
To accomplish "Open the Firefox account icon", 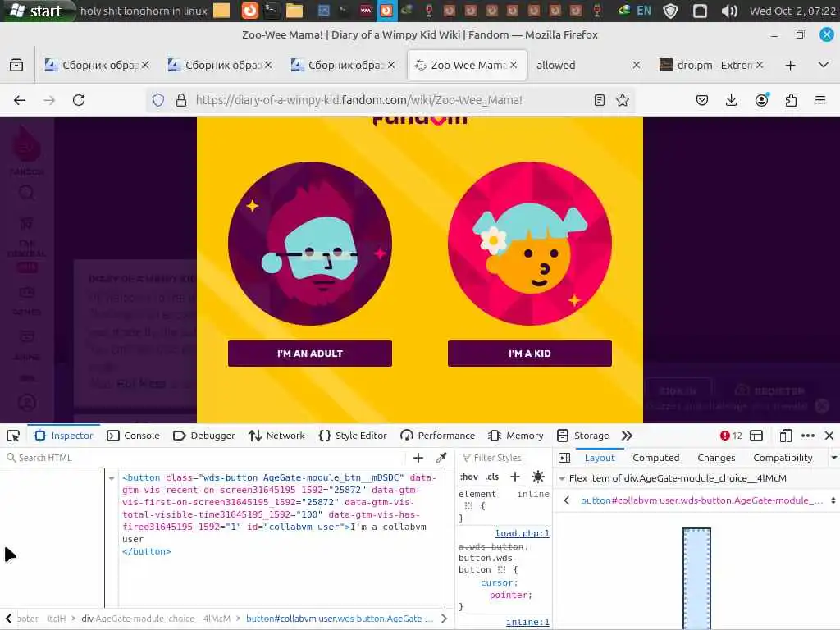I will [x=761, y=100].
